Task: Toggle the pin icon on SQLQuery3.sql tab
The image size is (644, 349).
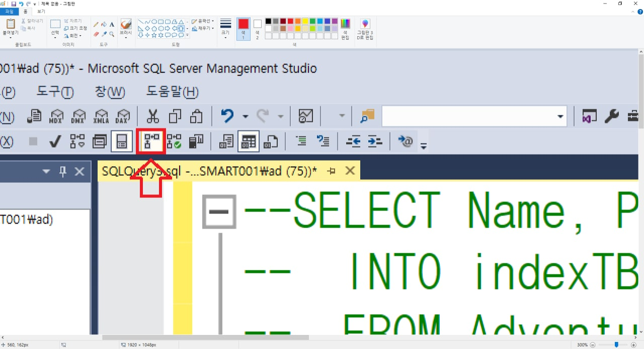Action: coord(331,171)
